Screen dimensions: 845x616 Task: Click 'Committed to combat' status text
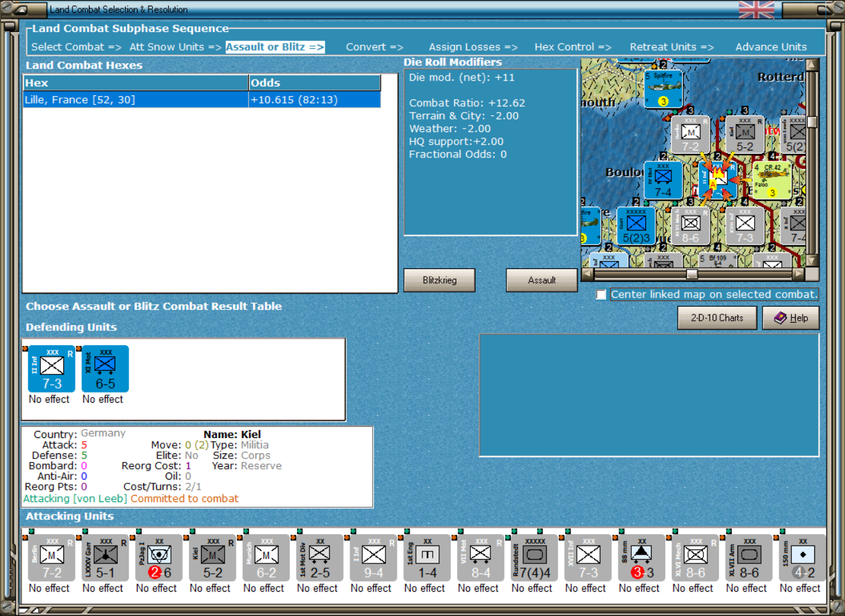pos(184,499)
